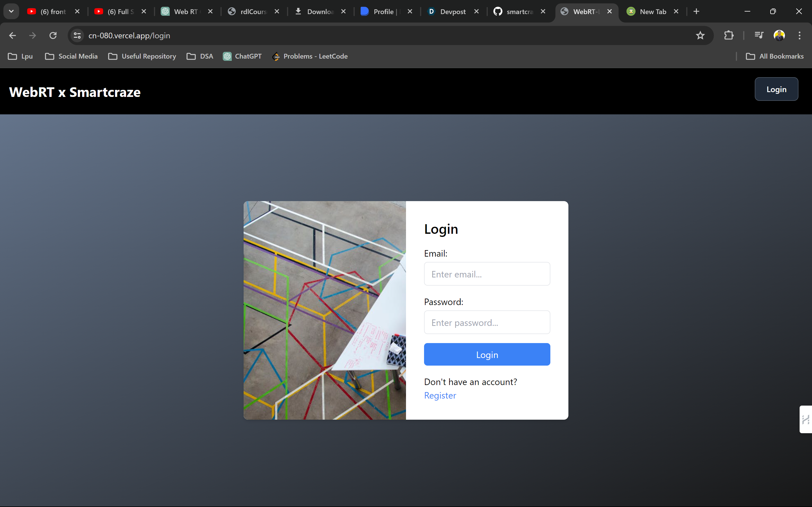Focus the Enter password input field
This screenshot has height=507, width=812.
(487, 322)
